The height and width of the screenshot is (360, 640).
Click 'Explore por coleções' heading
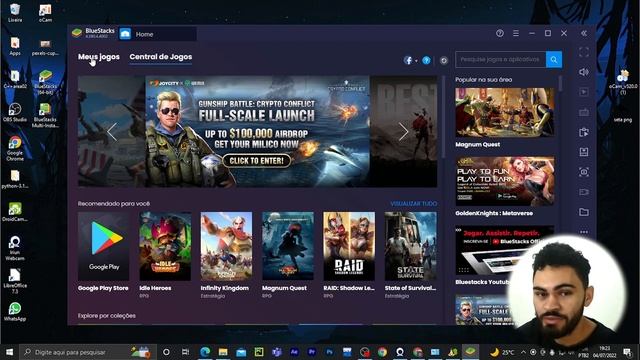[x=107, y=316]
